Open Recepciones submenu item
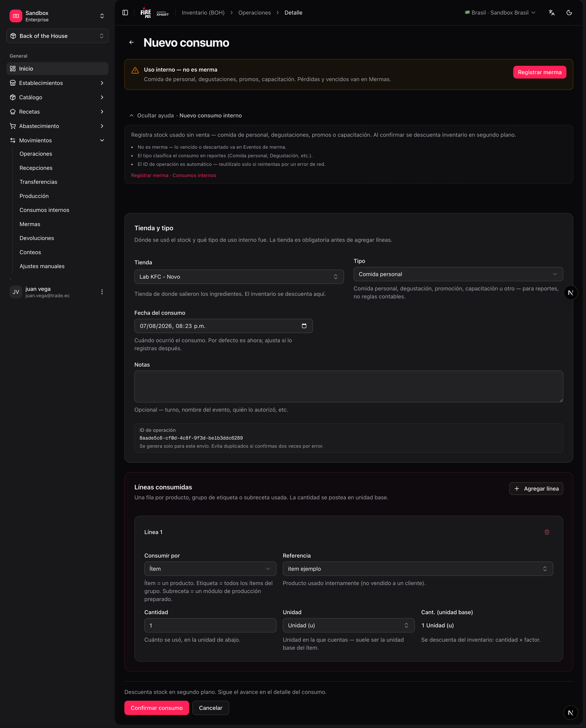Screen dimensions: 586x728 point(36,168)
